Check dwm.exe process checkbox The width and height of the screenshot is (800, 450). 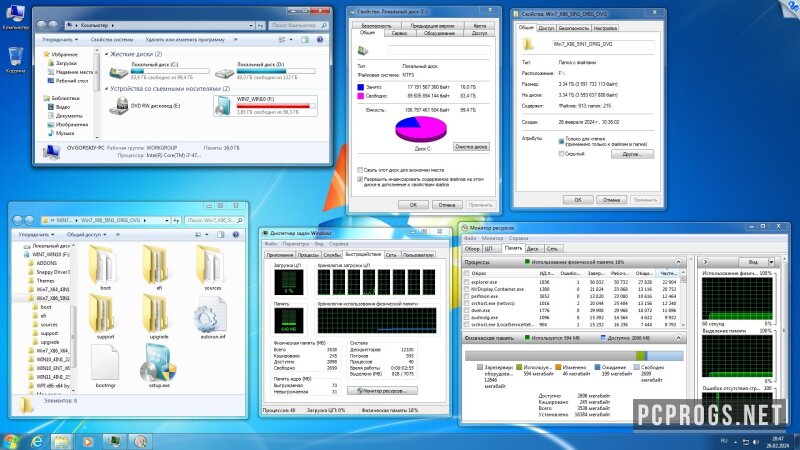(x=467, y=310)
